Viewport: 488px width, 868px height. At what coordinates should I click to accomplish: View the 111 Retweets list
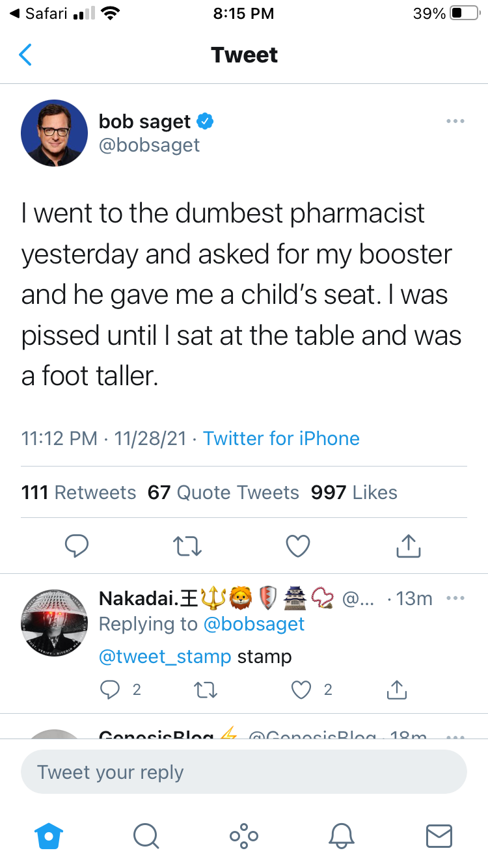(79, 493)
